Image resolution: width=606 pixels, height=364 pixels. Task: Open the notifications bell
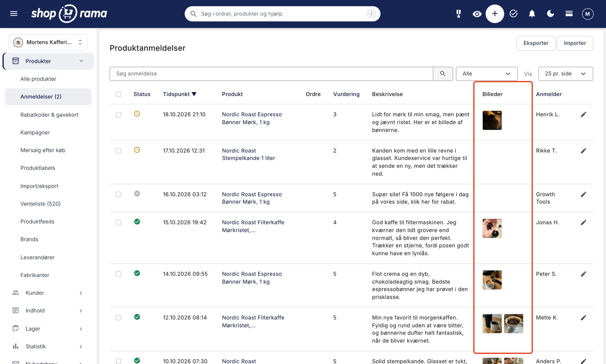532,14
